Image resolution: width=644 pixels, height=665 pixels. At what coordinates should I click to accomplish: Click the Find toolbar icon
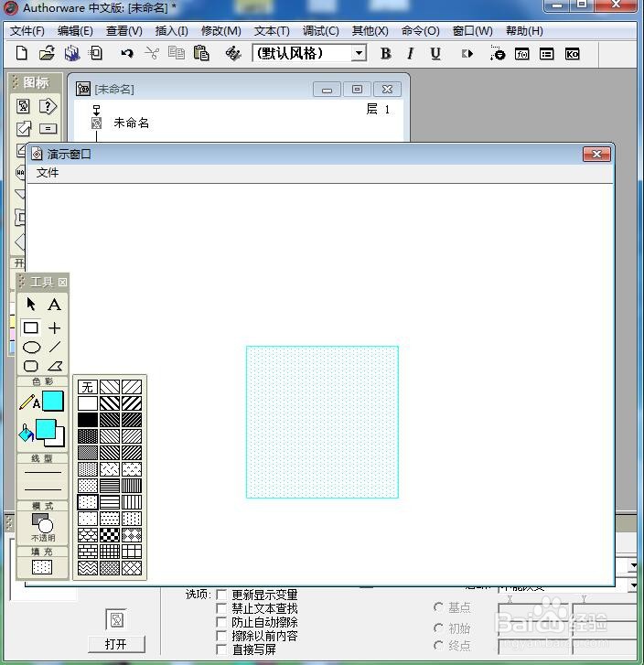pyautogui.click(x=233, y=53)
